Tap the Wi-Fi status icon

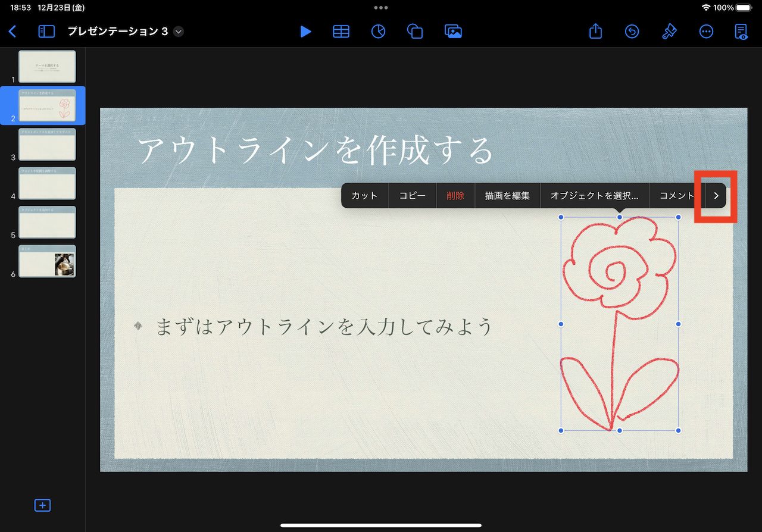point(706,8)
